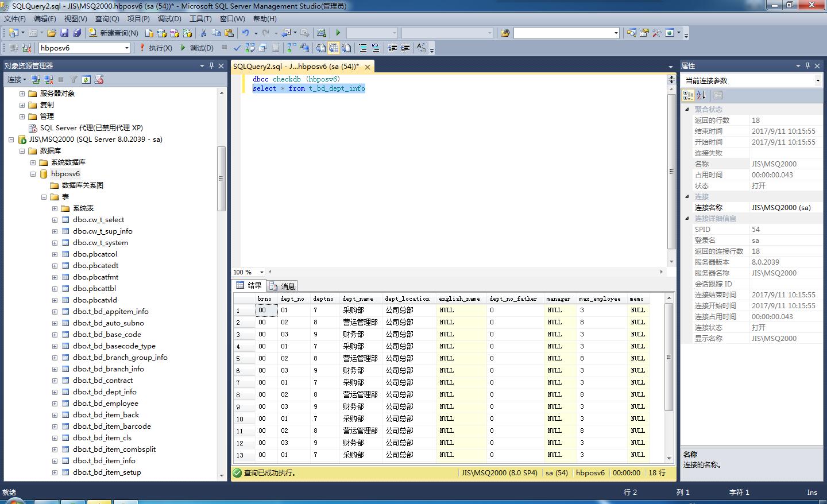Cut selected text with scissors icon
Image resolution: width=827 pixels, height=504 pixels.
pyautogui.click(x=203, y=33)
